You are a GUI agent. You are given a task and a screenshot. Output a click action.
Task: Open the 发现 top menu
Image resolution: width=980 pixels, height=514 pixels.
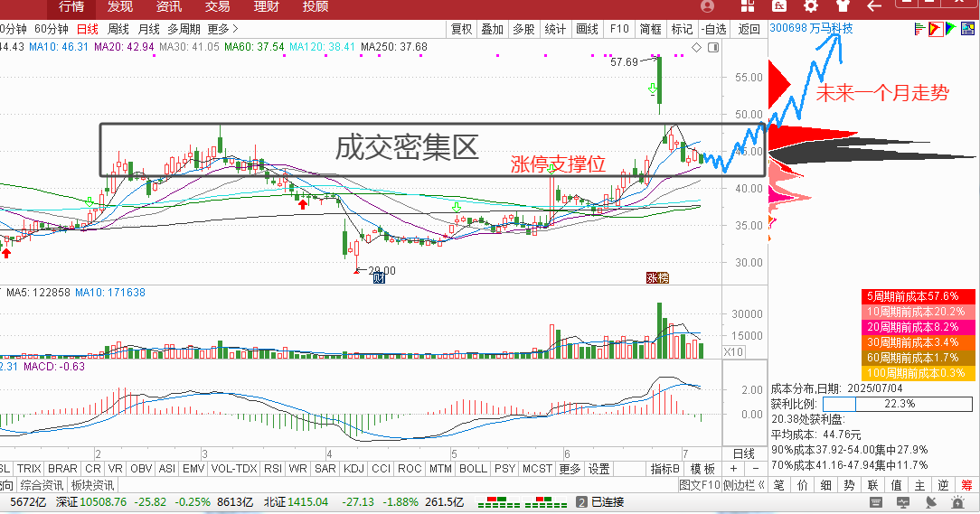click(x=120, y=7)
